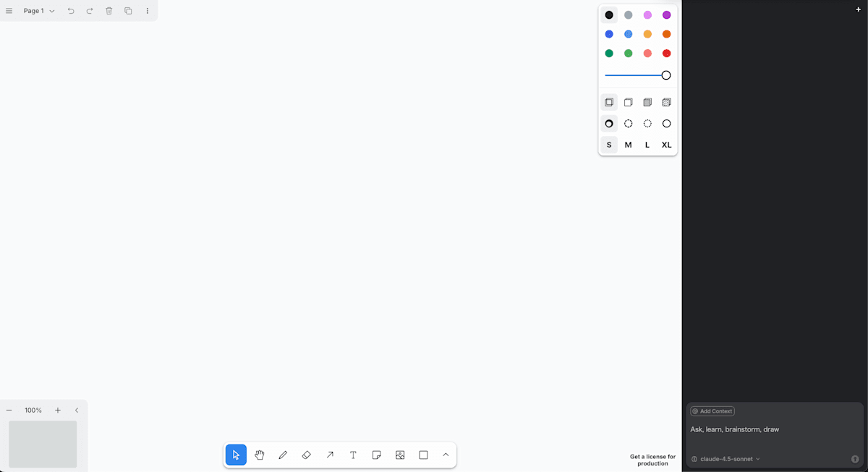The height and width of the screenshot is (472, 868).
Task: Zoom in with the plus button
Action: coord(58,410)
